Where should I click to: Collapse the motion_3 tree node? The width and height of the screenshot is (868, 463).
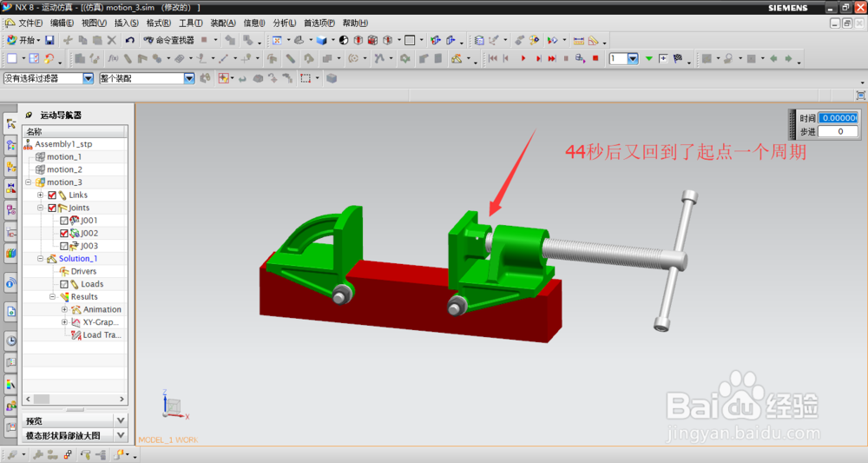click(x=29, y=182)
